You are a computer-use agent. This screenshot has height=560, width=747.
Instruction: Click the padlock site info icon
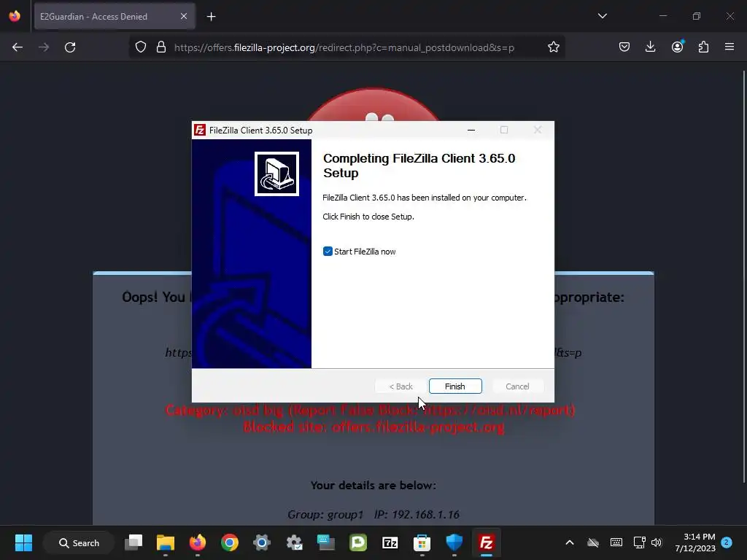pos(161,47)
